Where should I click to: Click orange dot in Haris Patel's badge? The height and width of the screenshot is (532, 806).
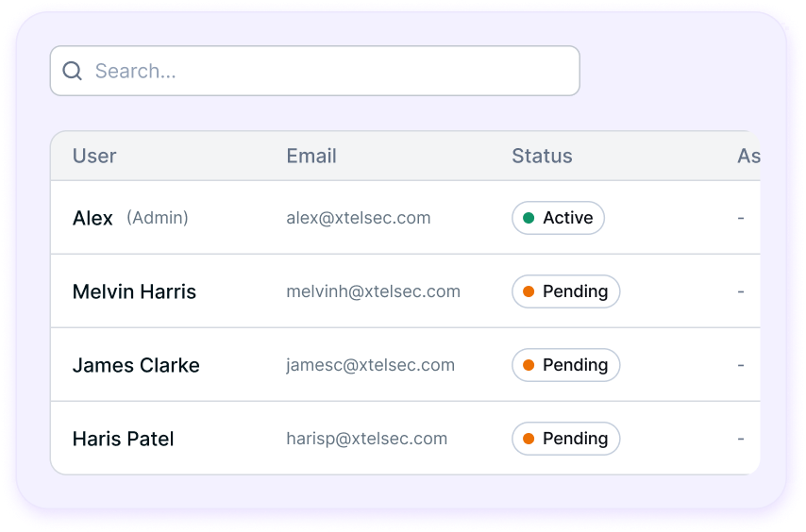pyautogui.click(x=529, y=439)
